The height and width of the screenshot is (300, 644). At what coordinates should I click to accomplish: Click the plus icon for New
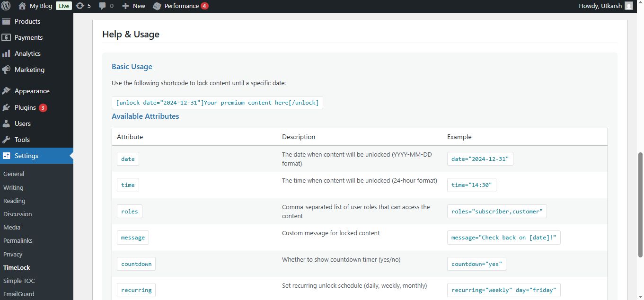[x=125, y=6]
